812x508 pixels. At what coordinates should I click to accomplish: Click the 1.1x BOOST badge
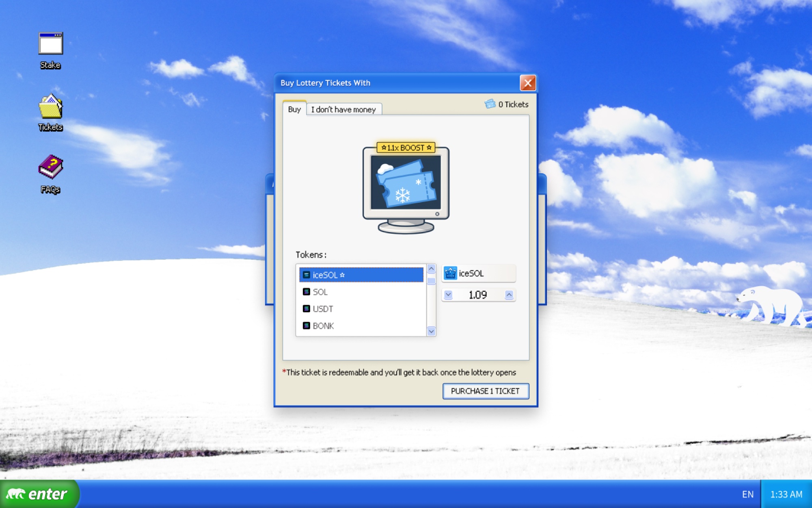[x=406, y=148]
